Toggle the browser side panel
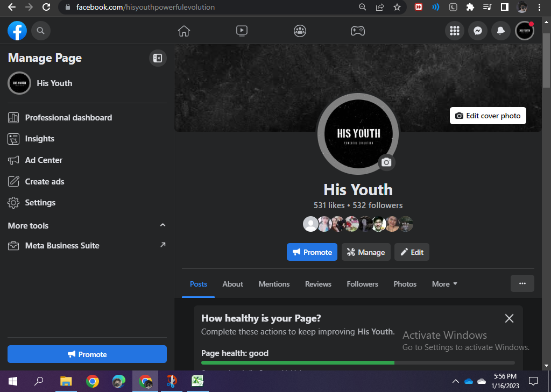The image size is (551, 392). (505, 7)
